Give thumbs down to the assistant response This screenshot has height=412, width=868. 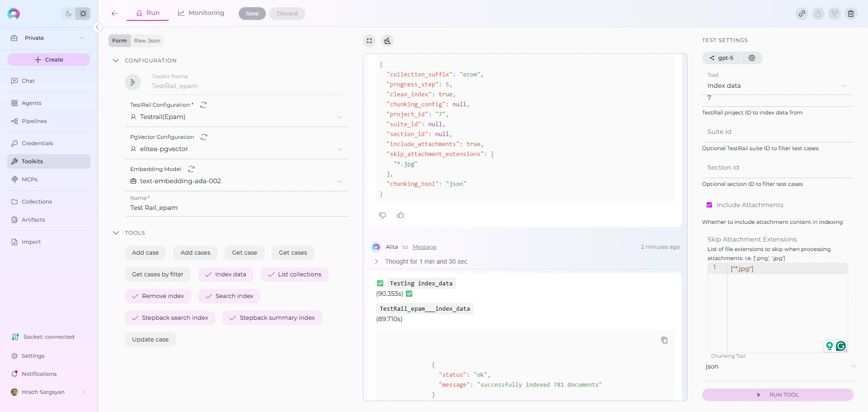coord(382,215)
